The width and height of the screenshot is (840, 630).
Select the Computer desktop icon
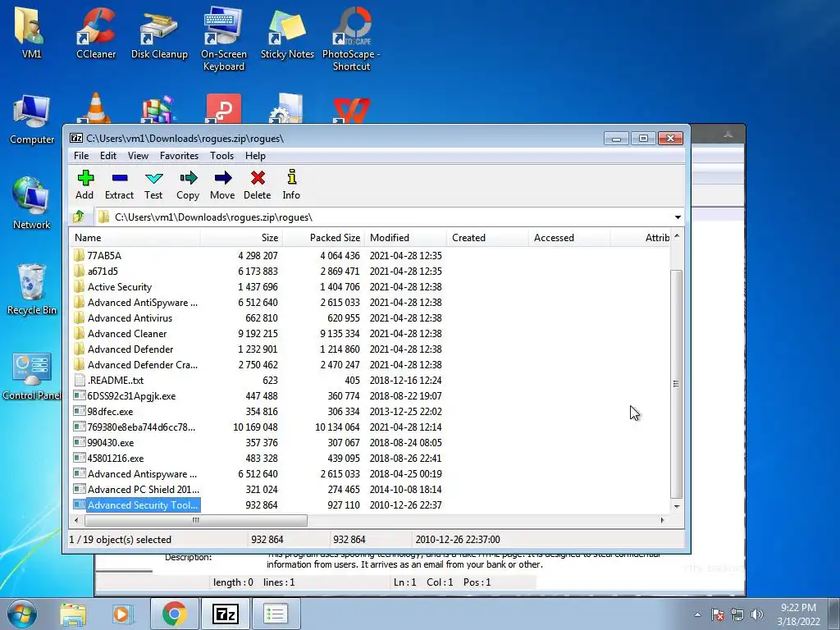[x=32, y=119]
